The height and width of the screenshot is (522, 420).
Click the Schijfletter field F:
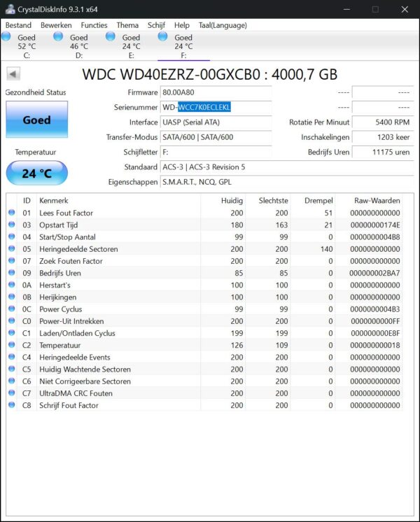pyautogui.click(x=216, y=152)
